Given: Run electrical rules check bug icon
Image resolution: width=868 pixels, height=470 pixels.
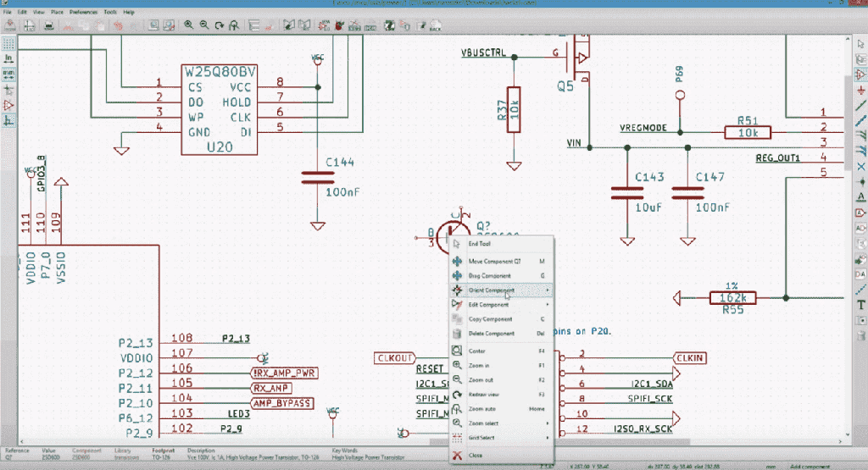Looking at the screenshot, I should click(339, 25).
